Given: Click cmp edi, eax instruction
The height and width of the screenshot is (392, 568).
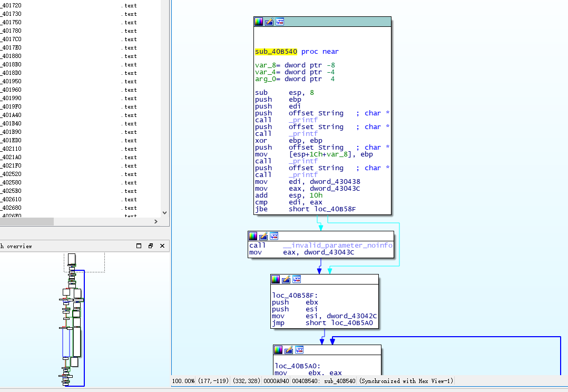Looking at the screenshot, I should 289,202.
